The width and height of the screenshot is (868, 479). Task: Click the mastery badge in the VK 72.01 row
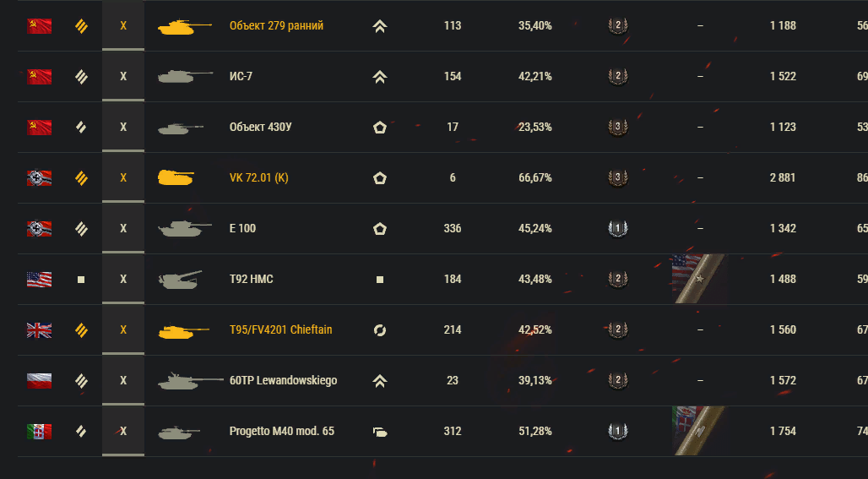tap(618, 177)
